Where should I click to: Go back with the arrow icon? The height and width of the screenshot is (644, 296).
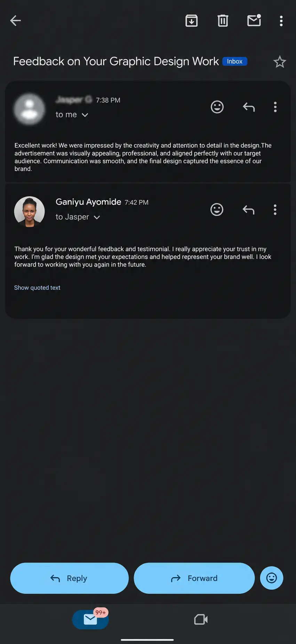tap(16, 21)
